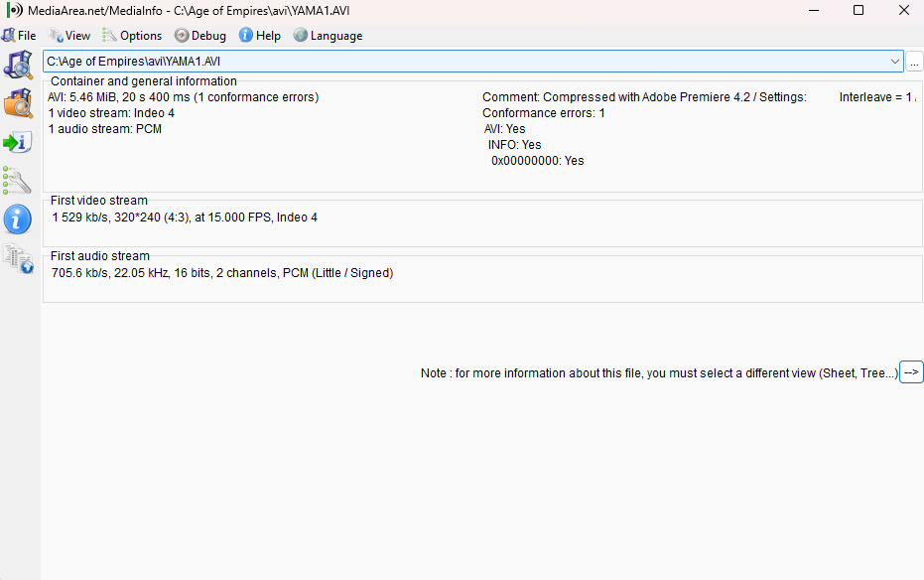The width and height of the screenshot is (924, 580).
Task: Open the Options menu
Action: (x=132, y=36)
